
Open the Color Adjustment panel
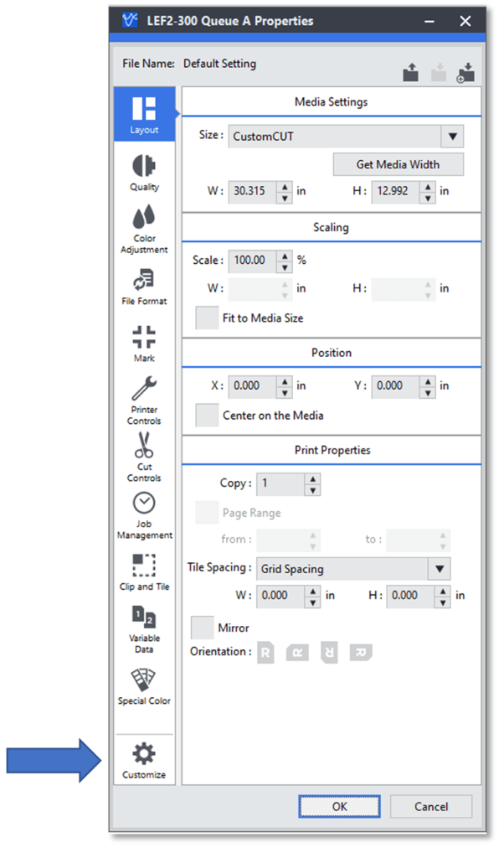pyautogui.click(x=144, y=228)
